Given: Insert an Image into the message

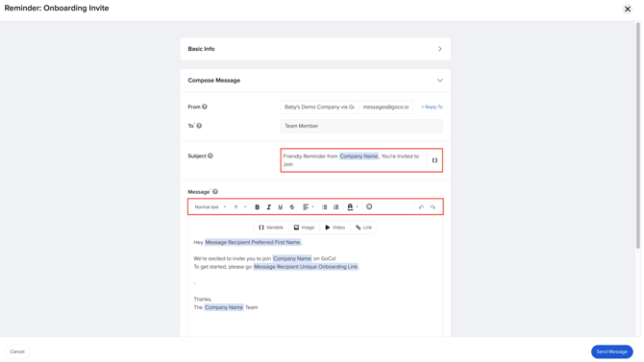Looking at the screenshot, I should pos(304,228).
